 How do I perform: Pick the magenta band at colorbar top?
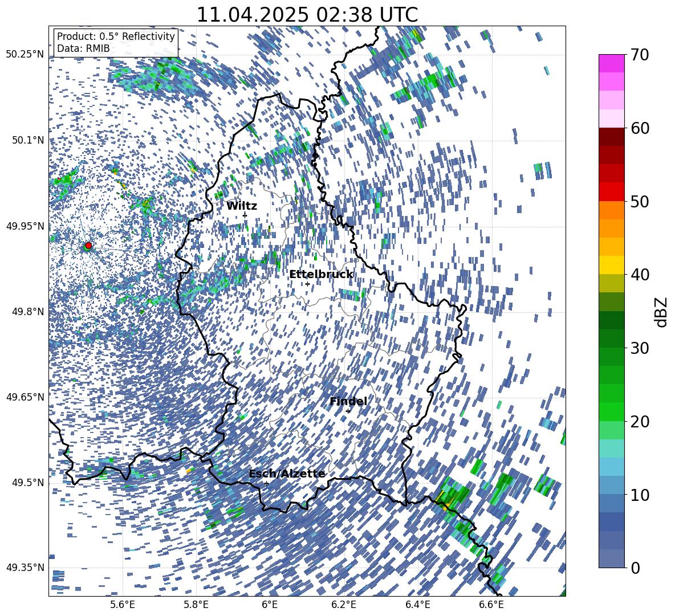pyautogui.click(x=611, y=63)
